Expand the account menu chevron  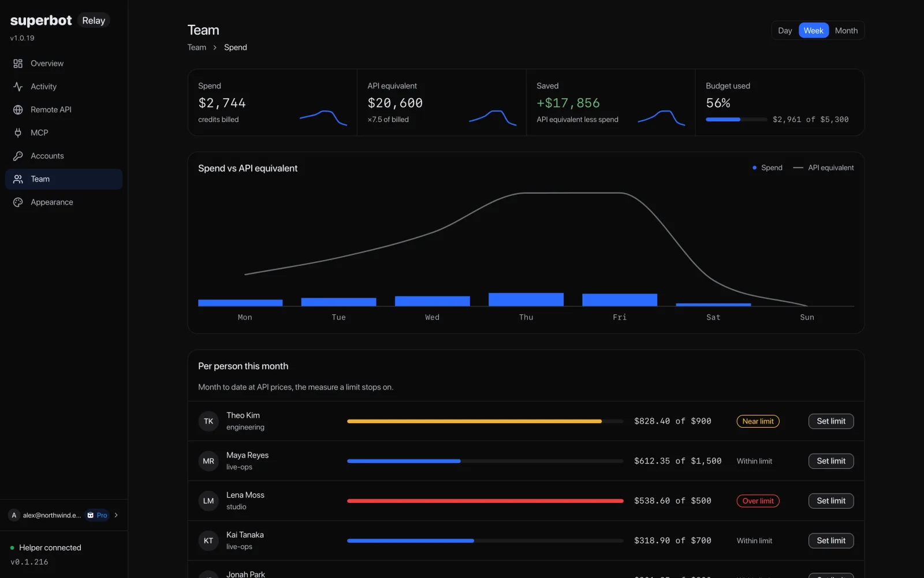pyautogui.click(x=116, y=515)
